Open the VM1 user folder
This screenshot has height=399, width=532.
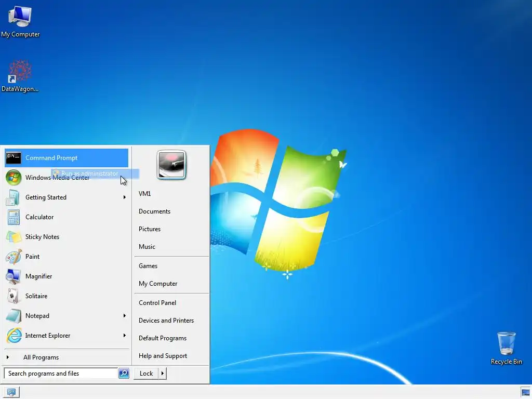click(145, 194)
